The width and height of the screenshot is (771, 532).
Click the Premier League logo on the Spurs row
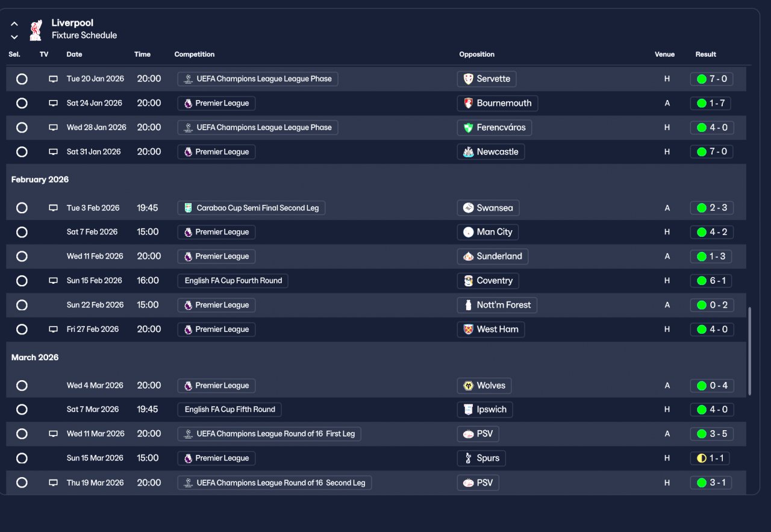click(x=189, y=458)
